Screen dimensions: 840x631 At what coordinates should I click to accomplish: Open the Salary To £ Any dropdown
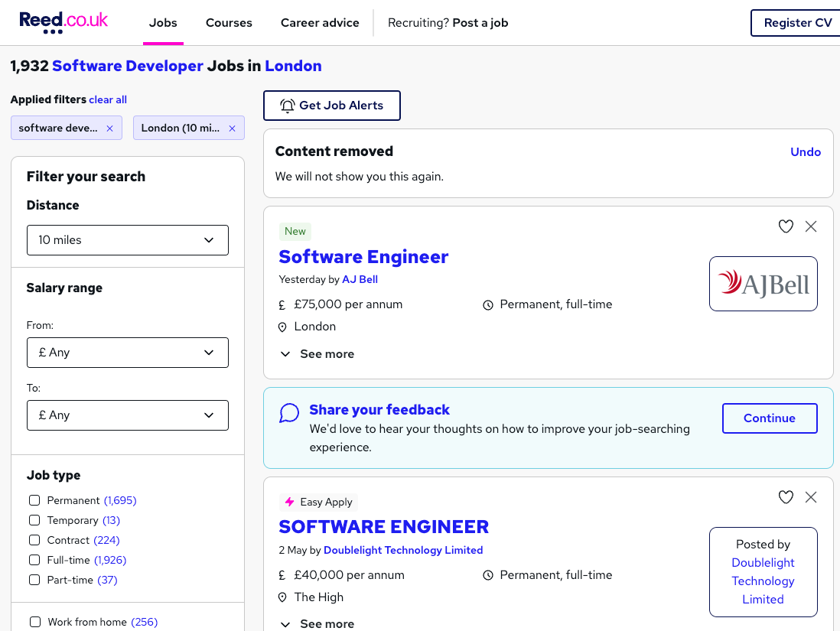(x=128, y=415)
